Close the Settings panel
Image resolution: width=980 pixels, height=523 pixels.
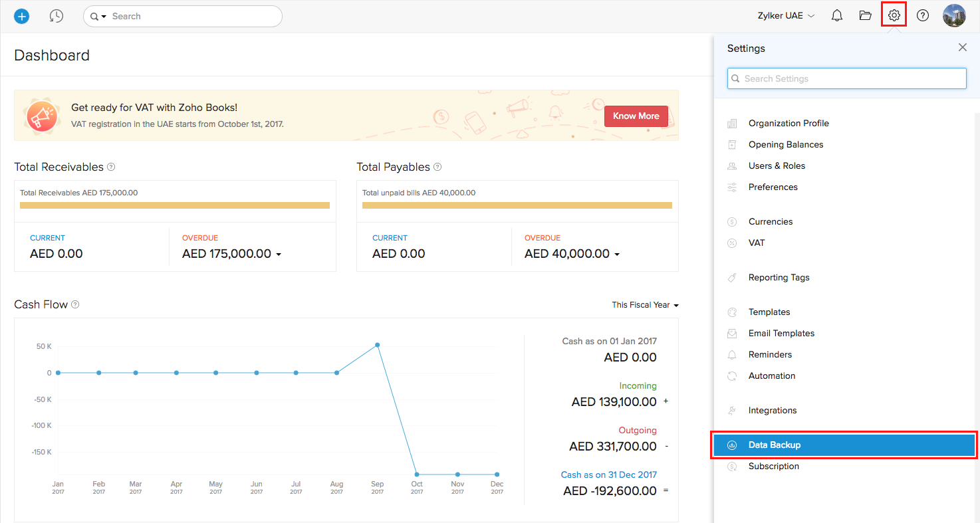[962, 48]
